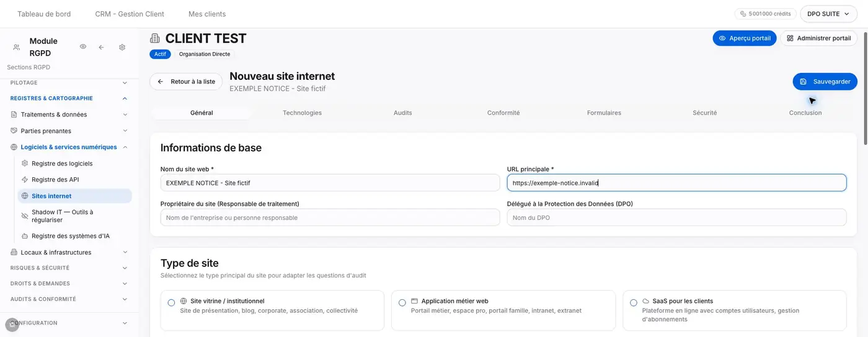Expand the DROITS & DEMANDES section

click(125, 283)
